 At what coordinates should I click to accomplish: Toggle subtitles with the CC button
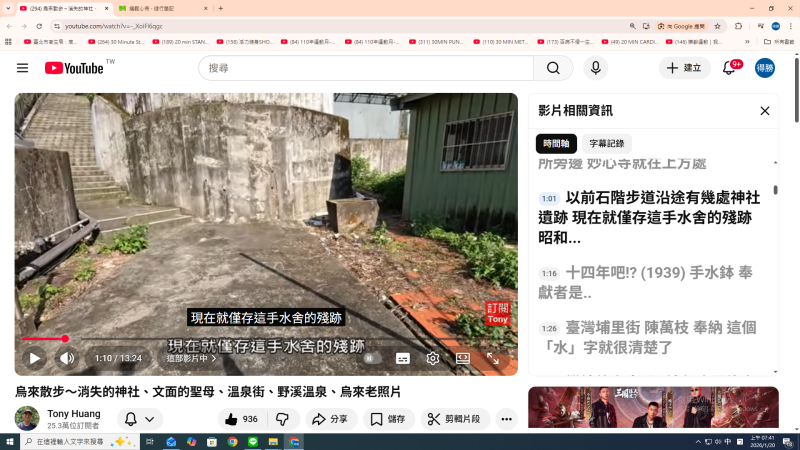tap(403, 358)
